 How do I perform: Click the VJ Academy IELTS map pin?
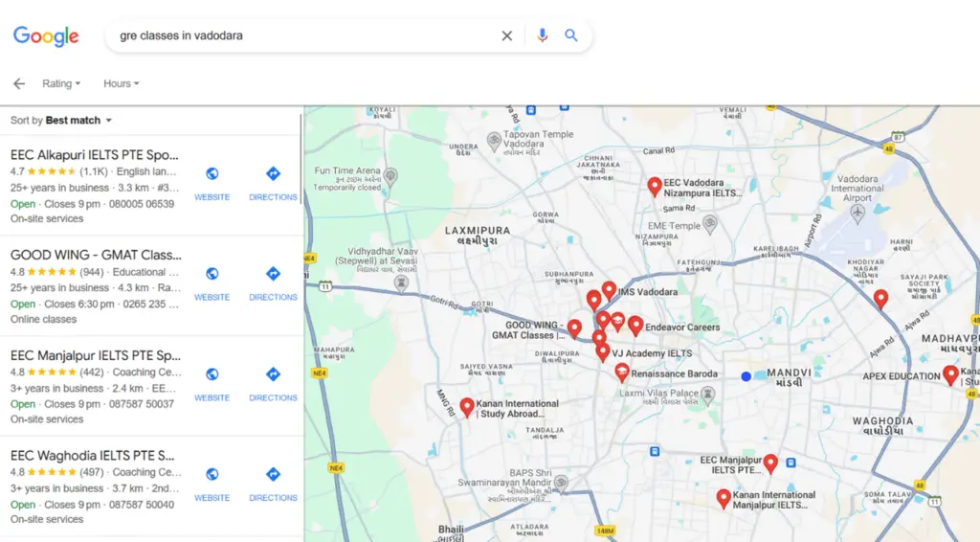(x=603, y=351)
